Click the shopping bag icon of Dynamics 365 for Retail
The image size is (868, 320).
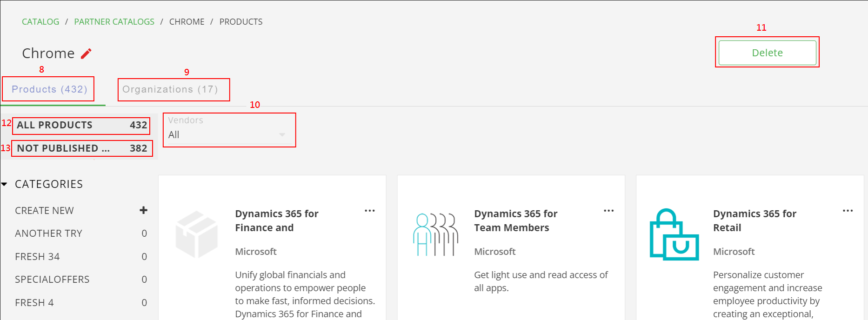point(674,234)
